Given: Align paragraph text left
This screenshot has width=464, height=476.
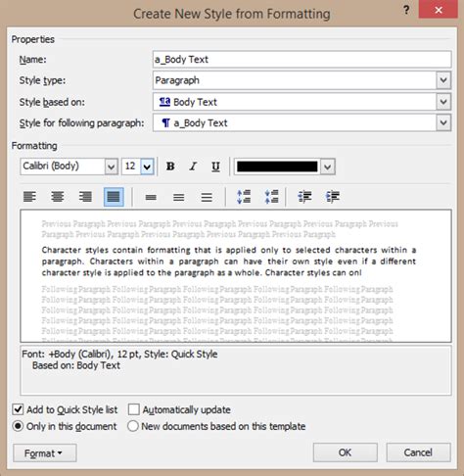Looking at the screenshot, I should click(x=30, y=197).
